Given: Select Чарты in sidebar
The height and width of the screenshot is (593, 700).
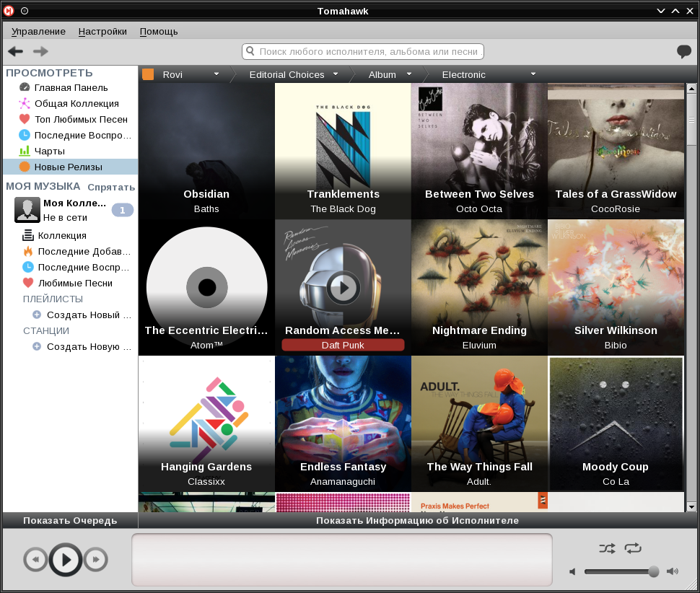Looking at the screenshot, I should [x=71, y=151].
